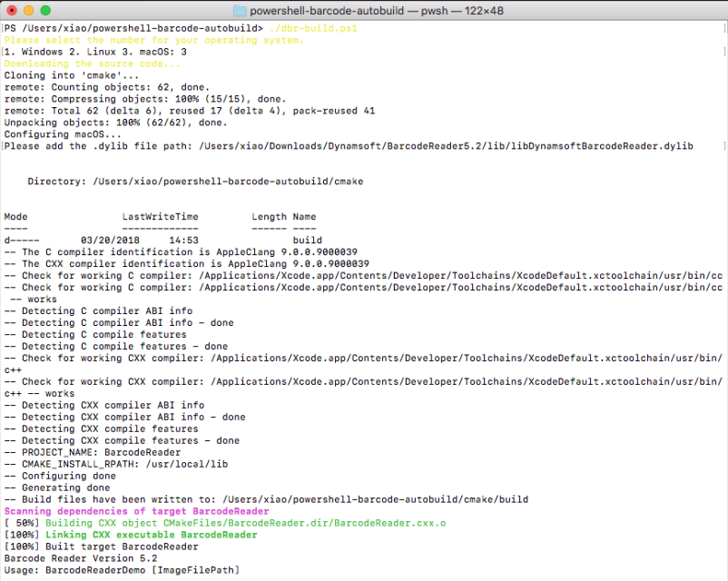Screen dimensions: 728x581
Task: Click the 'CMAKE_INSTALL_RPATH: /usr/local/lib' line
Action: [118, 464]
